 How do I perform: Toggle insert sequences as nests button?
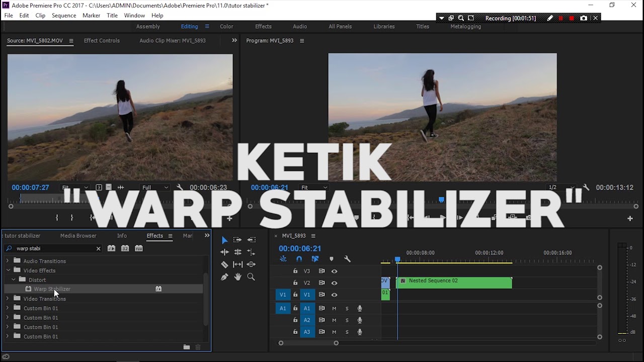[283, 259]
